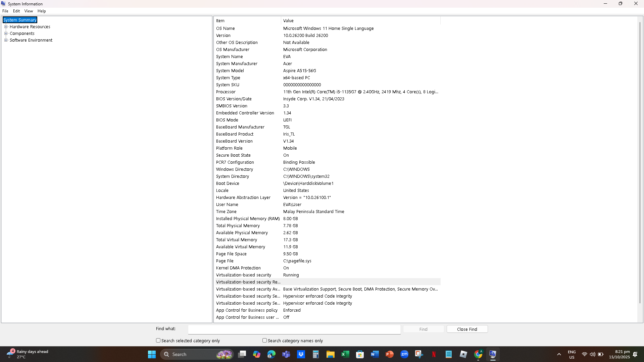The image size is (644, 362).
Task: Select the Processor row
Action: click(328, 92)
